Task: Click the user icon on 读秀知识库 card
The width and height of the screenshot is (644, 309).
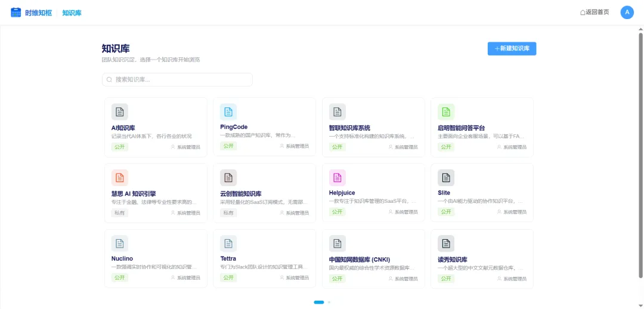Action: point(500,279)
